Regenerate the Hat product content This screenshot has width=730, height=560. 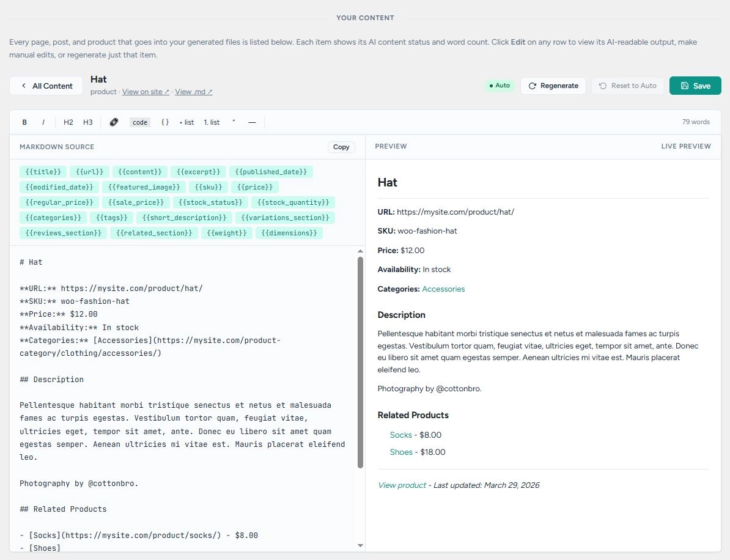click(x=553, y=86)
